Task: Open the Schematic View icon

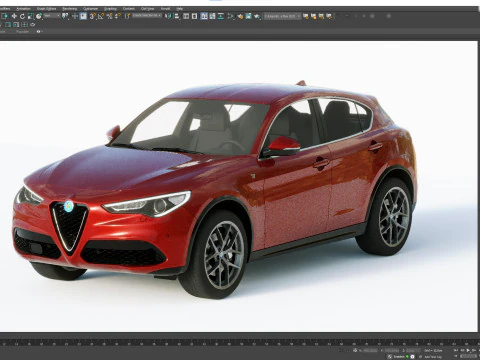Action: [221, 16]
